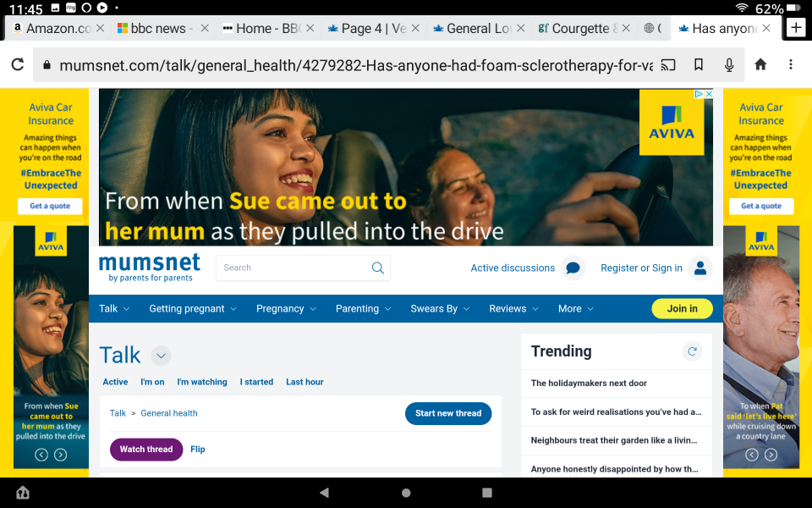This screenshot has height=508, width=812.
Task: Open a new tab with plus icon
Action: coord(796,28)
